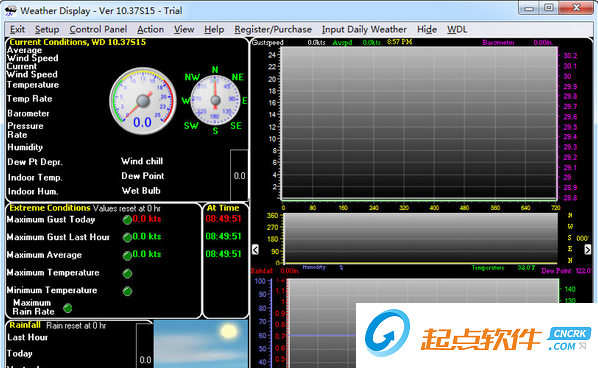Image resolution: width=598 pixels, height=368 pixels.
Task: Click the Current Conditions heading
Action: point(77,42)
